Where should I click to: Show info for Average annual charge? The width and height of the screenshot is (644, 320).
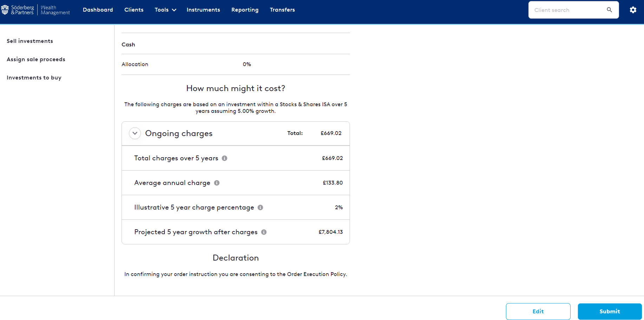point(217,183)
